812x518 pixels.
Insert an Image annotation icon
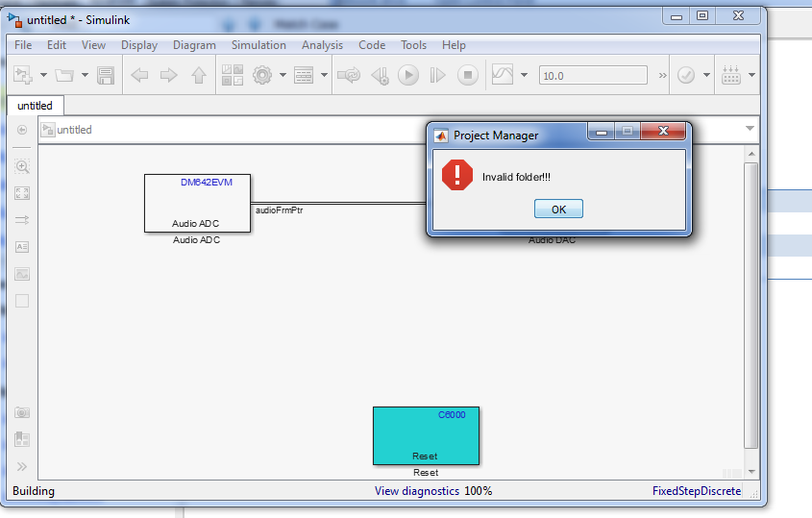22,274
